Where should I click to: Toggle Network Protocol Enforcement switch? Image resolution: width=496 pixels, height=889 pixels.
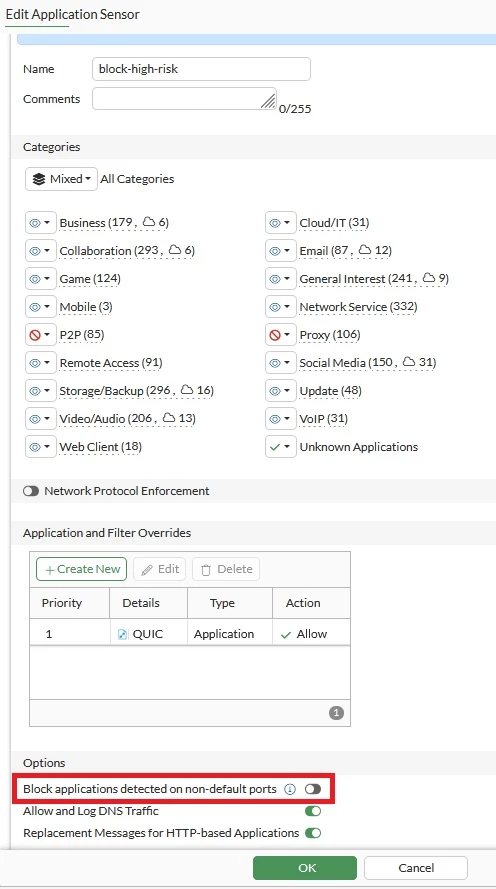(31, 491)
